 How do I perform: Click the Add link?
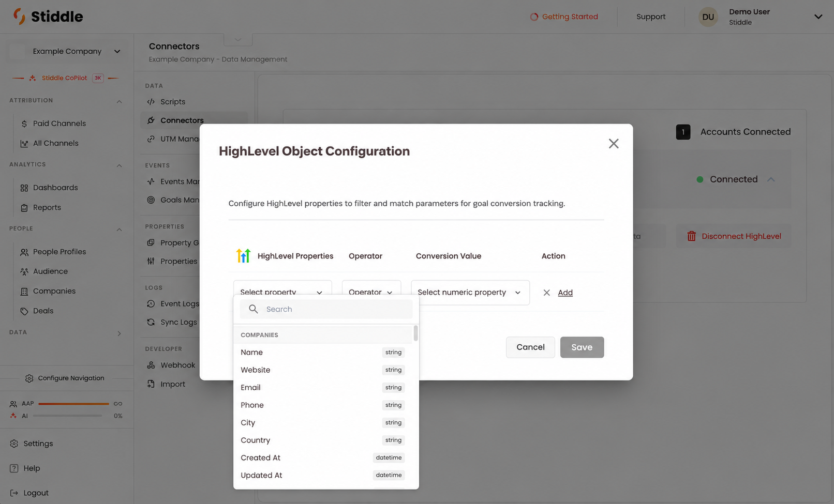(565, 293)
